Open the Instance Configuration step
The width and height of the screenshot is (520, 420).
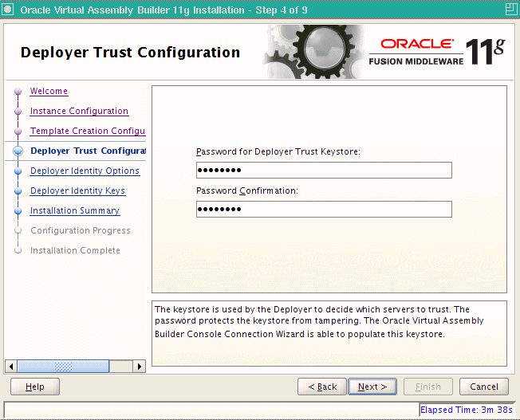79,111
